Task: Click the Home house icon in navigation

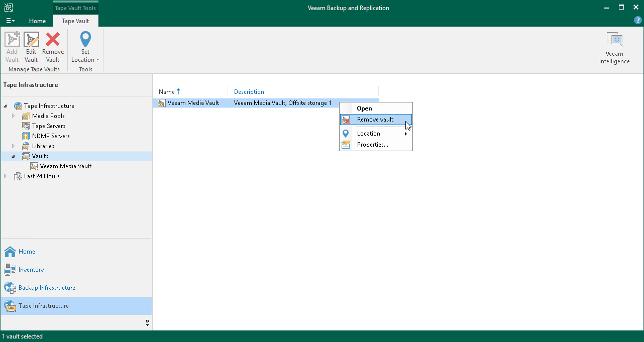Action: [10, 252]
